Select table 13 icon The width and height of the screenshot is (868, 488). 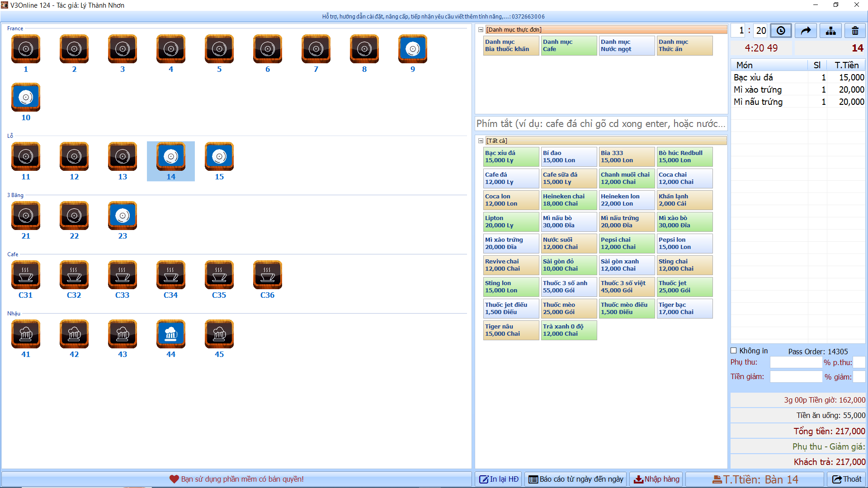[123, 156]
